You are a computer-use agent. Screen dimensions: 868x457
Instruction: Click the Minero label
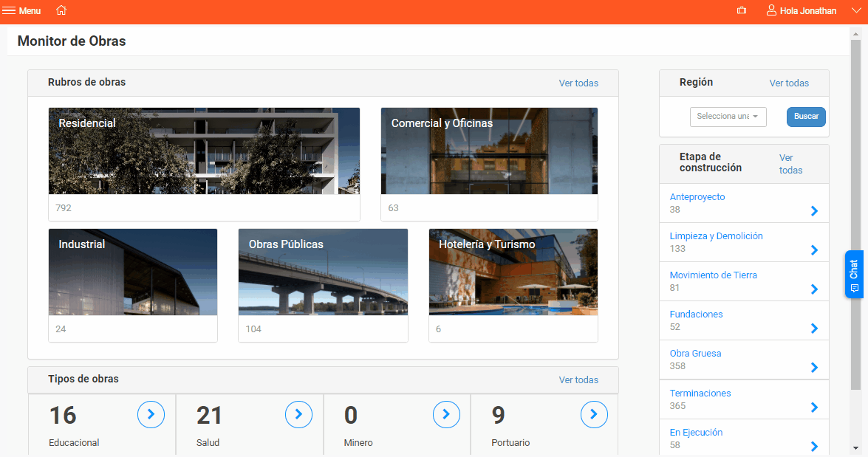[x=358, y=443]
